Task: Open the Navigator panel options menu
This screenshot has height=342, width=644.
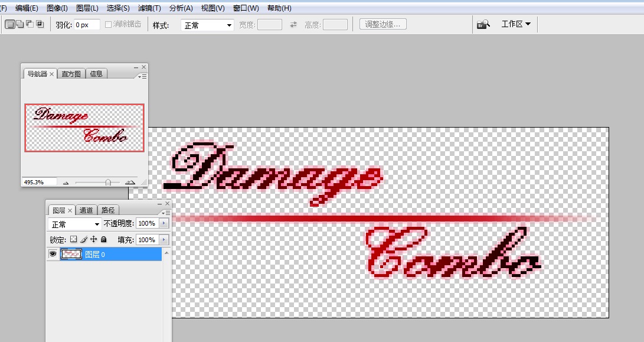Action: (x=142, y=76)
